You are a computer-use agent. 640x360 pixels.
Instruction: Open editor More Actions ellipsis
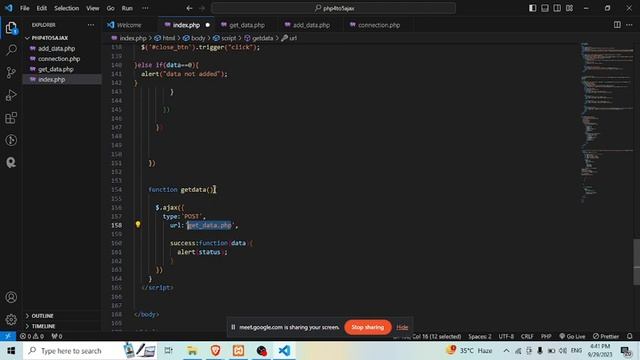(629, 25)
